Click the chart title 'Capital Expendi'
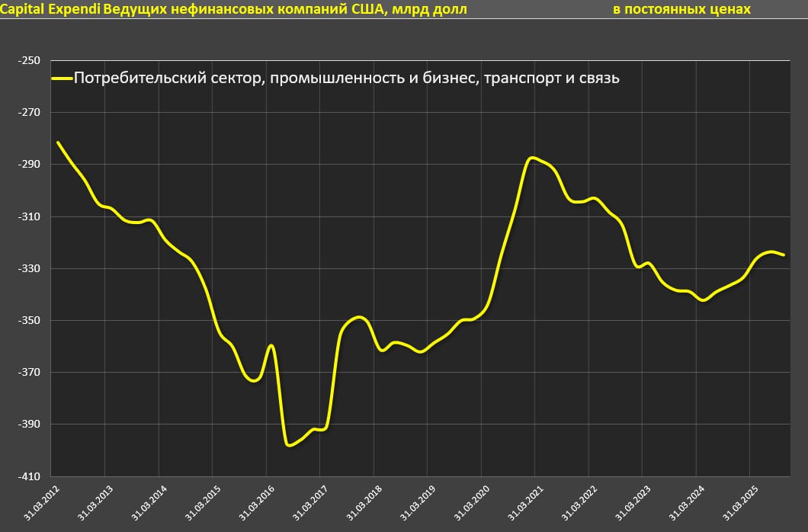 point(50,9)
